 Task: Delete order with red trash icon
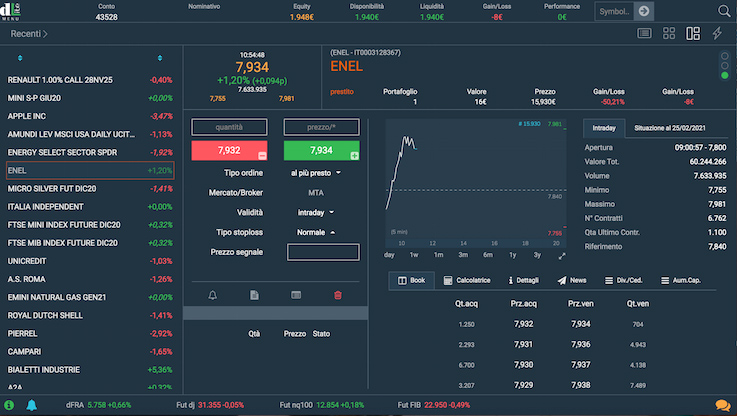click(337, 295)
